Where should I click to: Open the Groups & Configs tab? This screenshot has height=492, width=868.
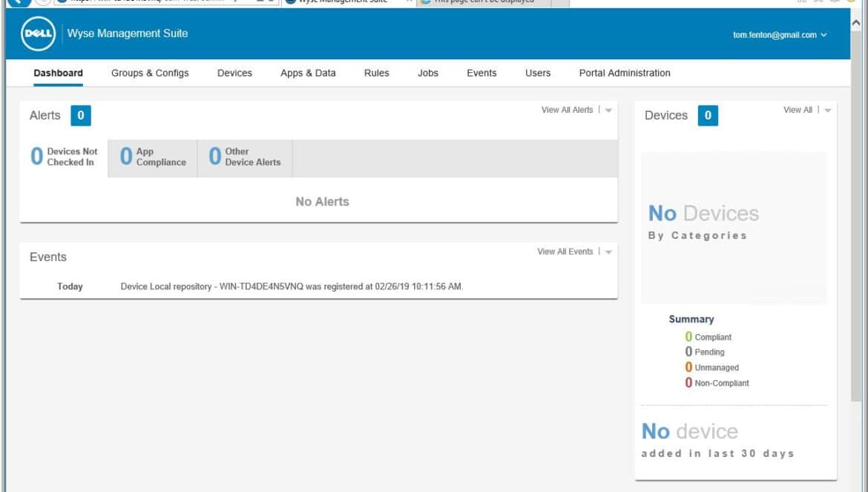pyautogui.click(x=150, y=73)
